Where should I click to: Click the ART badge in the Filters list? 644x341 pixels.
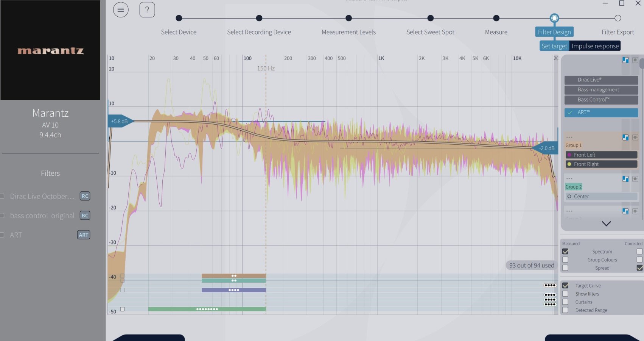84,235
